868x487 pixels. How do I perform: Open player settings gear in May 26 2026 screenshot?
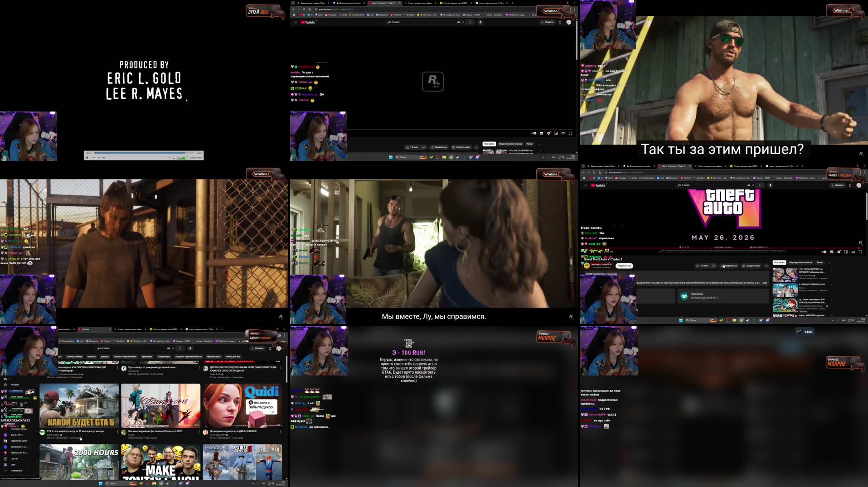[x=839, y=252]
